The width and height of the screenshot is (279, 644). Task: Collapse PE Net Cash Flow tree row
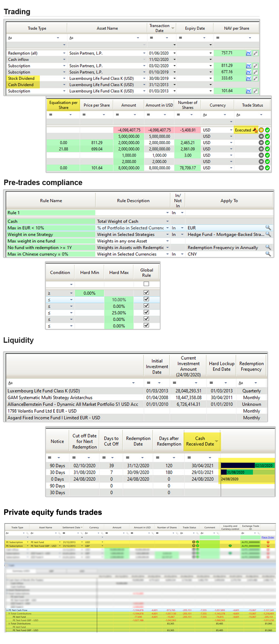click(7, 610)
